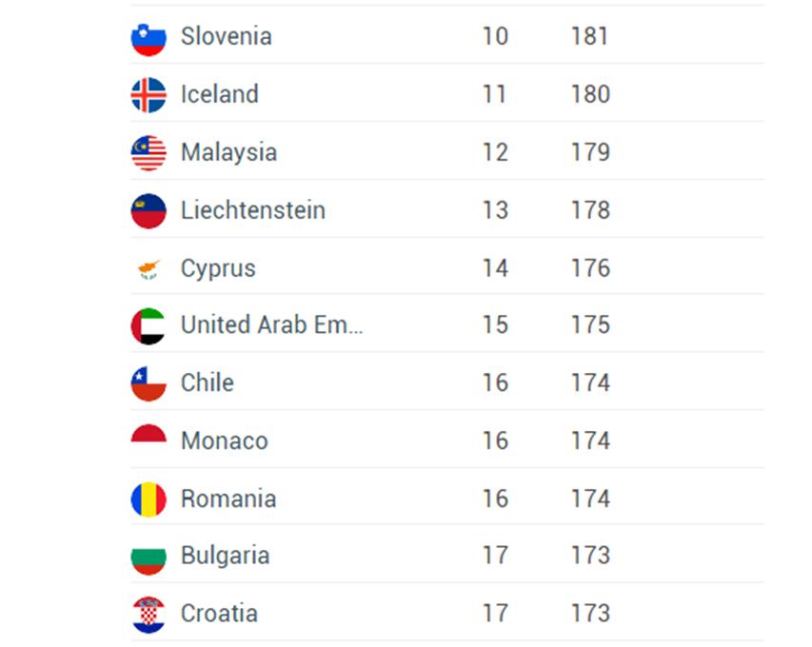The image size is (812, 647).
Task: Open the Iceland country link
Action: pyautogui.click(x=220, y=94)
